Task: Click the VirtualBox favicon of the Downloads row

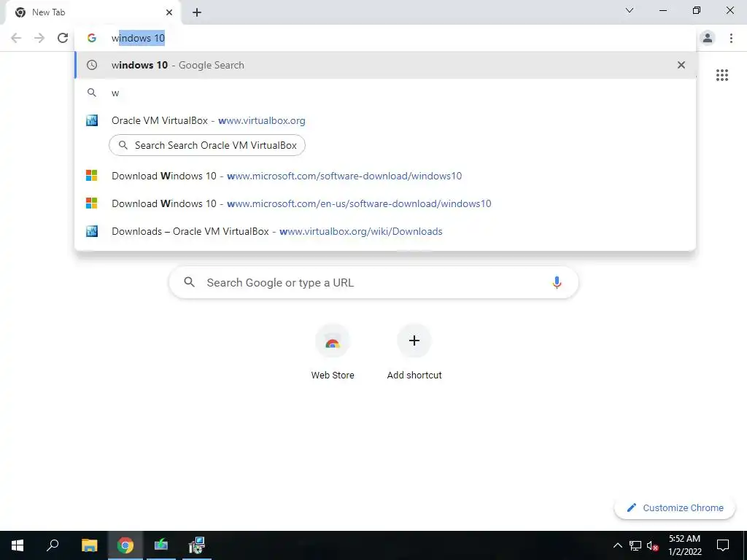Action: coord(92,231)
